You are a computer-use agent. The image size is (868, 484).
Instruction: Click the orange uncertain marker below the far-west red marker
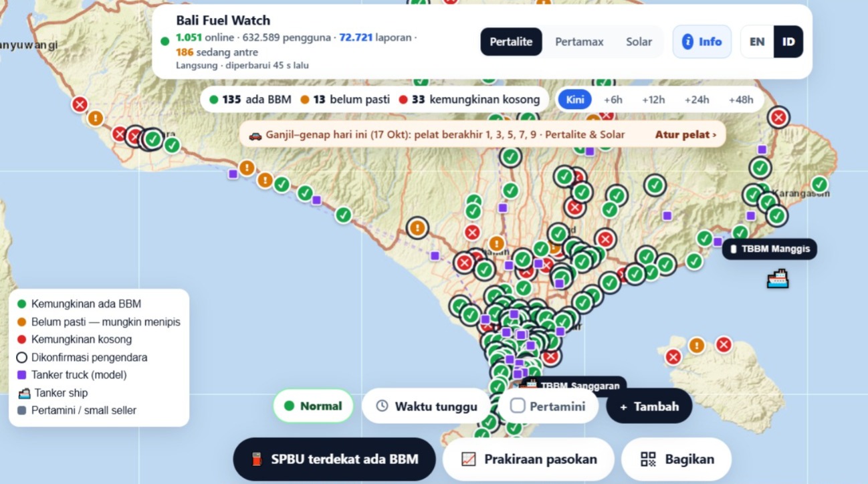point(96,119)
